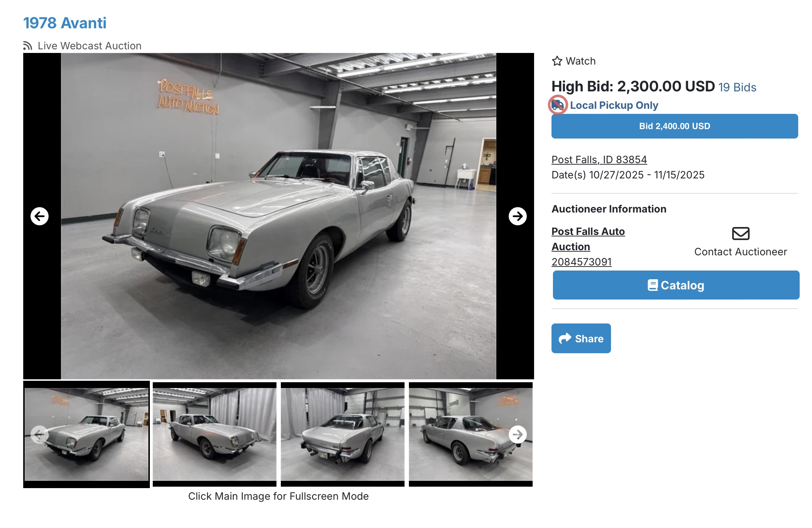
Task: Click the Contact Auctioneer envelope icon
Action: (x=741, y=234)
